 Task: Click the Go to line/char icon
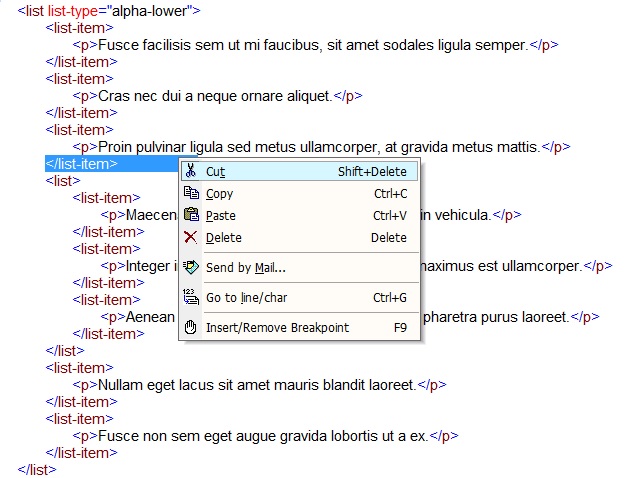(191, 297)
